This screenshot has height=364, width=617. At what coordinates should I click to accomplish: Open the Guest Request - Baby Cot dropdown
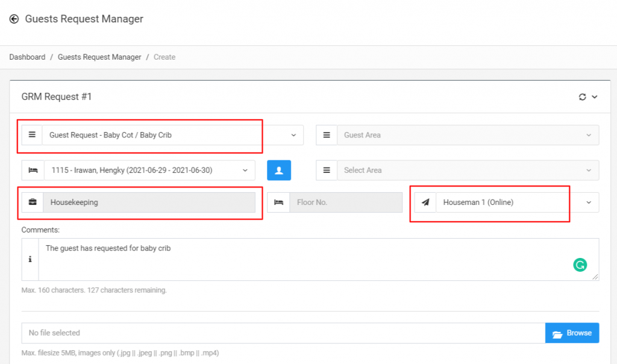(x=173, y=135)
